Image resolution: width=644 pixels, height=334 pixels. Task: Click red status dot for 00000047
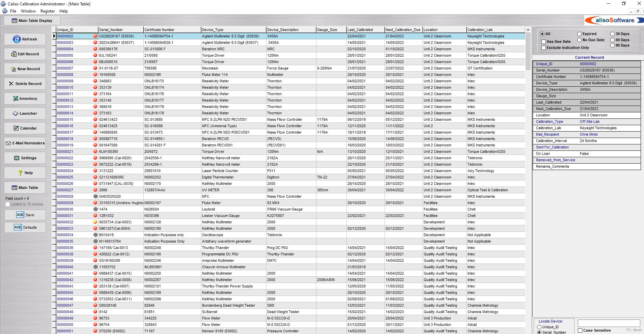95,305
